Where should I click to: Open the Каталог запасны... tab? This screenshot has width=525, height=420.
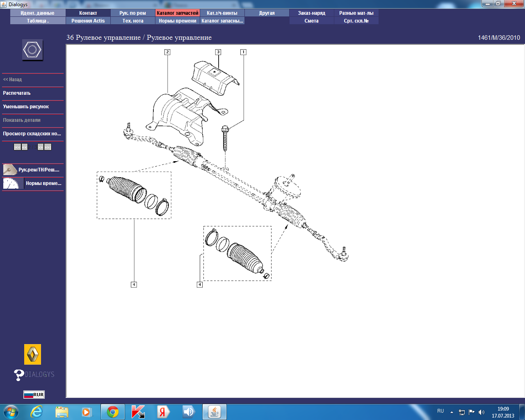click(222, 21)
